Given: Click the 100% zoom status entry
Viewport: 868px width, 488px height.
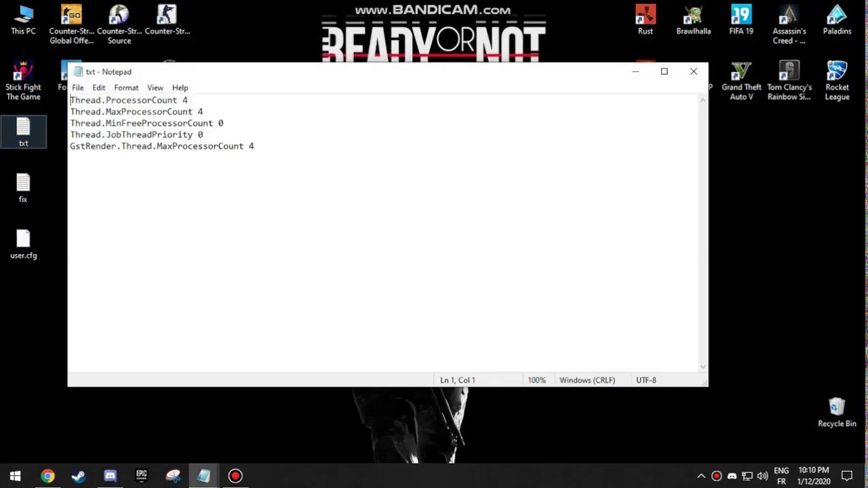Looking at the screenshot, I should click(536, 380).
